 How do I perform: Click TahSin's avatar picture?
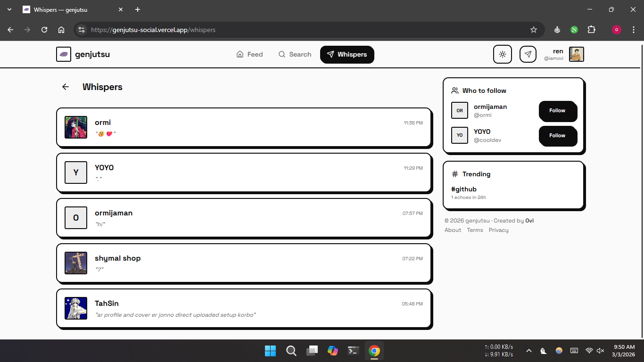tap(76, 308)
